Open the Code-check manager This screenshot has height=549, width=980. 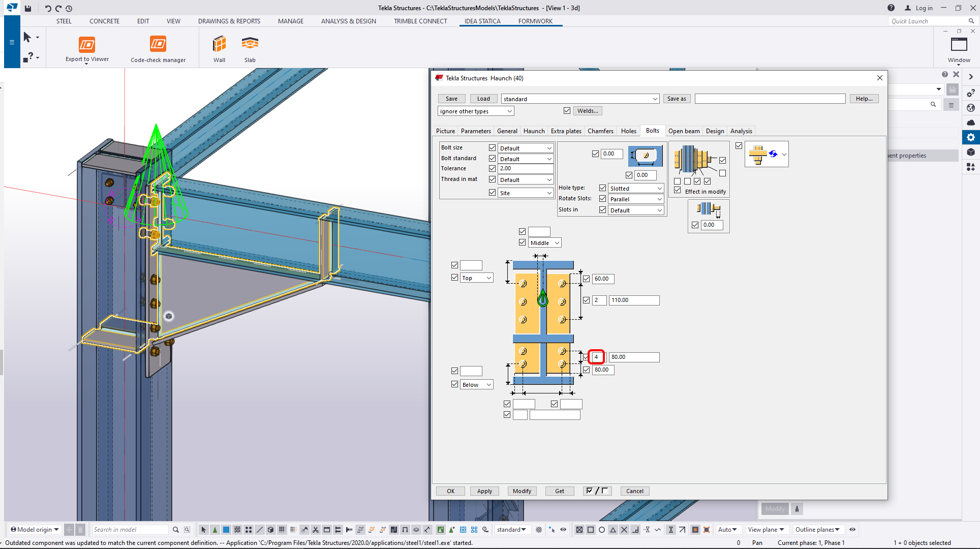point(158,45)
